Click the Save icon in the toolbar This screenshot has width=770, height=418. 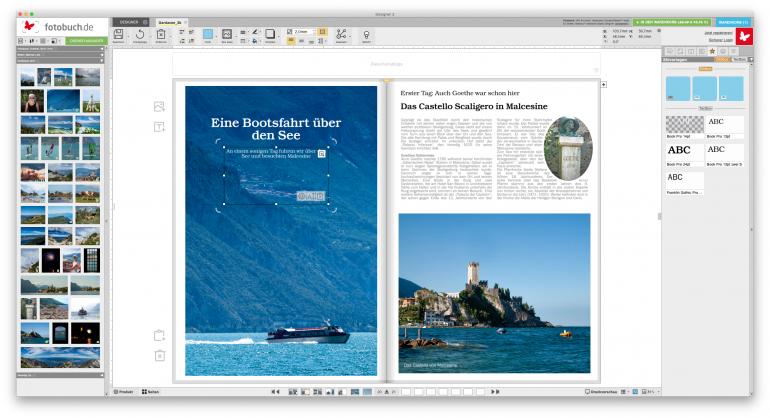coord(118,34)
